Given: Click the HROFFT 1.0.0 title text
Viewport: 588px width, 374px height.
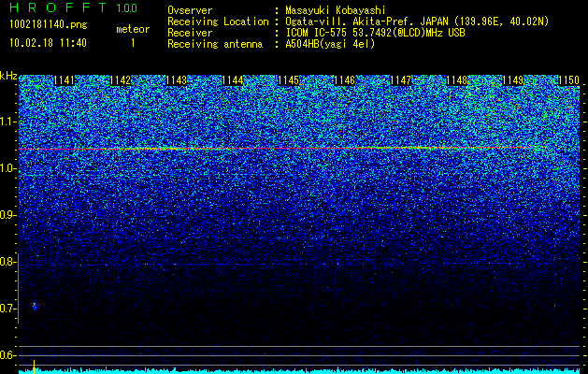Looking at the screenshot, I should point(74,7).
